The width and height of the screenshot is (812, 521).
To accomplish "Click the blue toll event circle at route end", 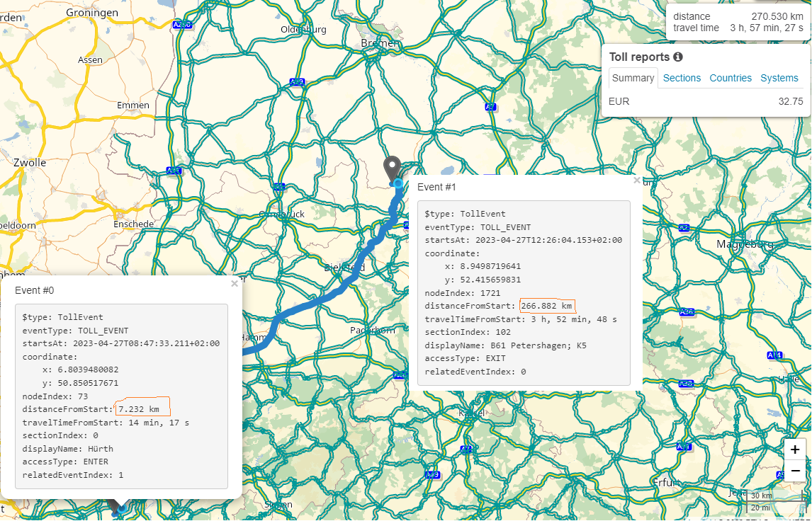I will tap(398, 184).
